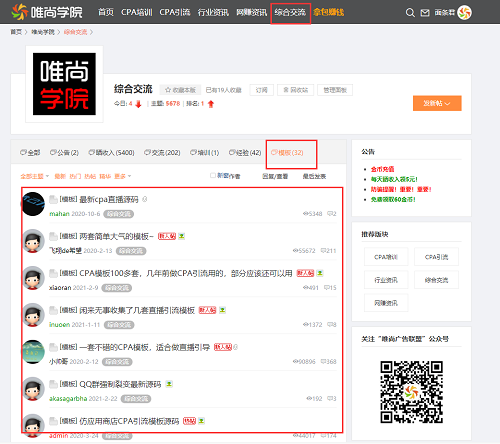Click the author name mahan
This screenshot has width=500, height=444.
59,214
